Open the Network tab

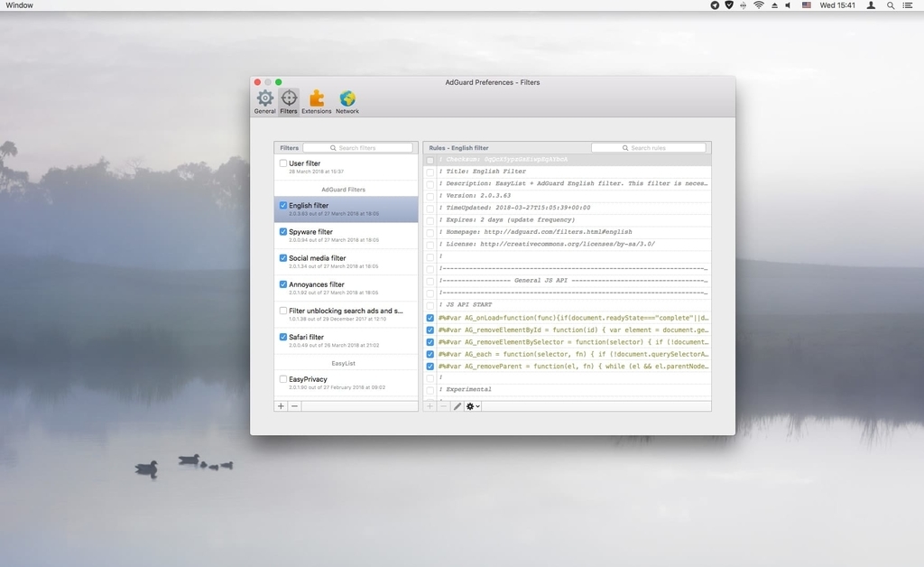pyautogui.click(x=347, y=102)
